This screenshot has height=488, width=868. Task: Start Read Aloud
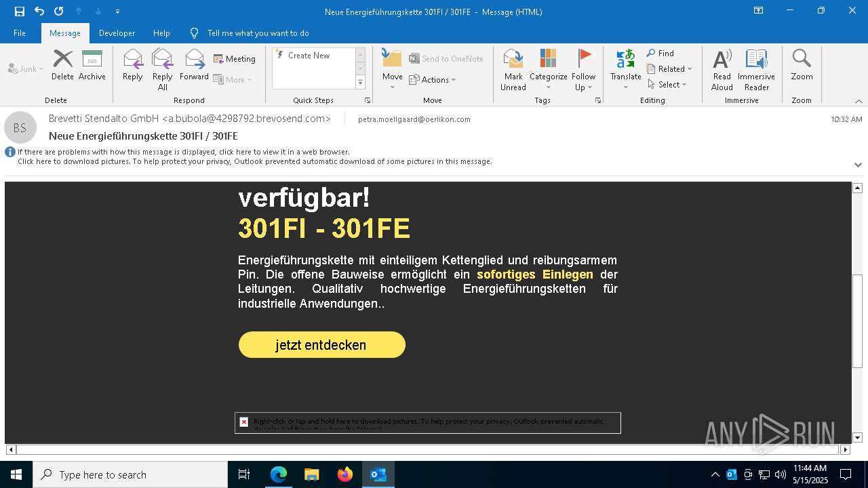(722, 69)
